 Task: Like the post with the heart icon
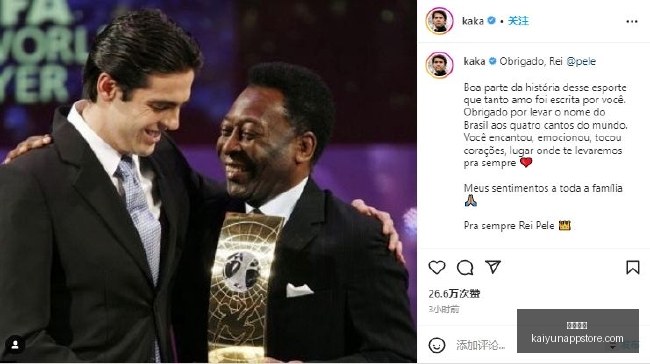coord(437,267)
